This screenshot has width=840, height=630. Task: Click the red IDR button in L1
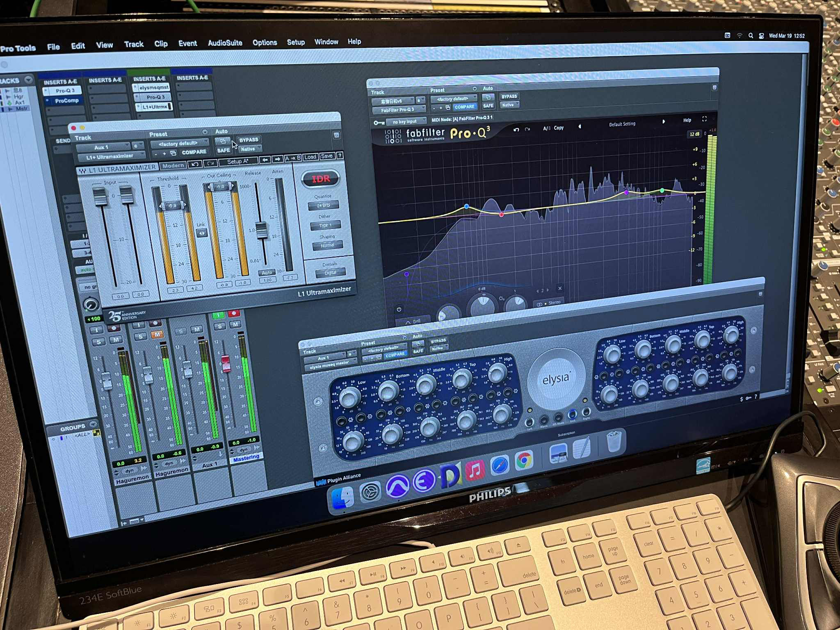(x=320, y=179)
